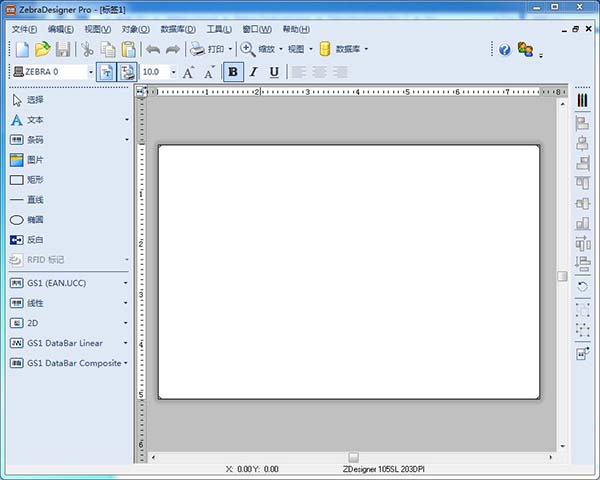Click the Cut scissors icon

(x=88, y=49)
